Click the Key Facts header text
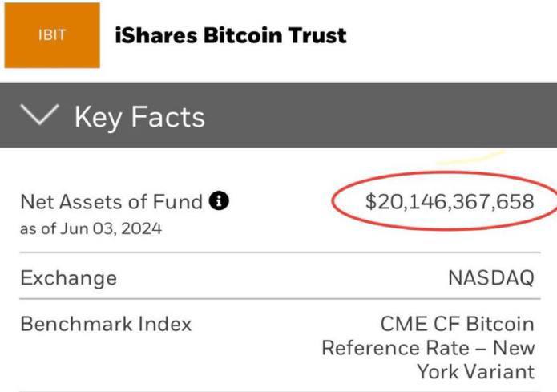This screenshot has height=392, width=557. [139, 117]
